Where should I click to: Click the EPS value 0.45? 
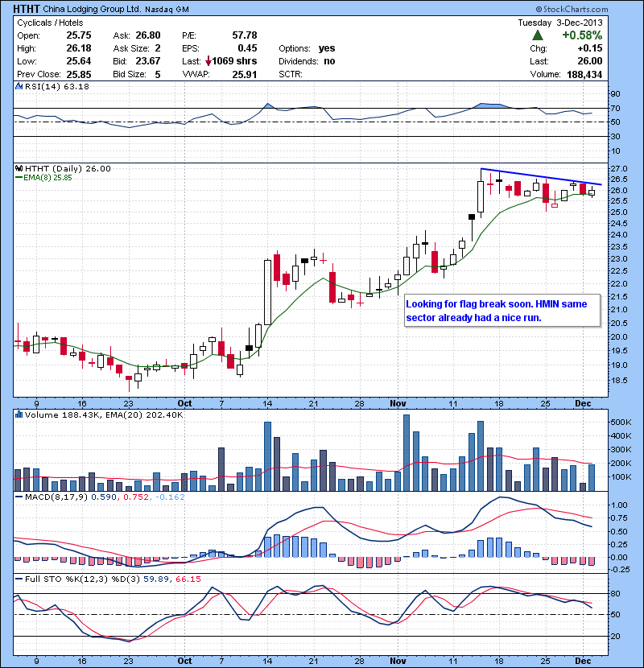(248, 48)
